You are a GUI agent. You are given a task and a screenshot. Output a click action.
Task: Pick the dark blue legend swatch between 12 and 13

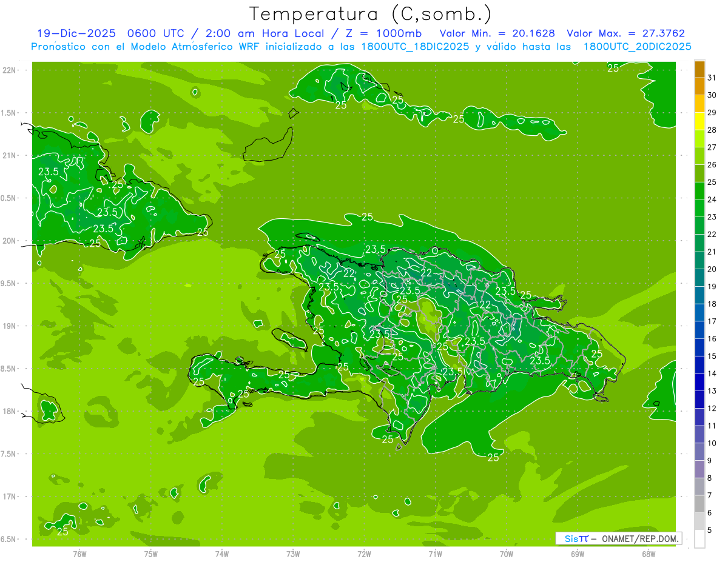click(699, 400)
